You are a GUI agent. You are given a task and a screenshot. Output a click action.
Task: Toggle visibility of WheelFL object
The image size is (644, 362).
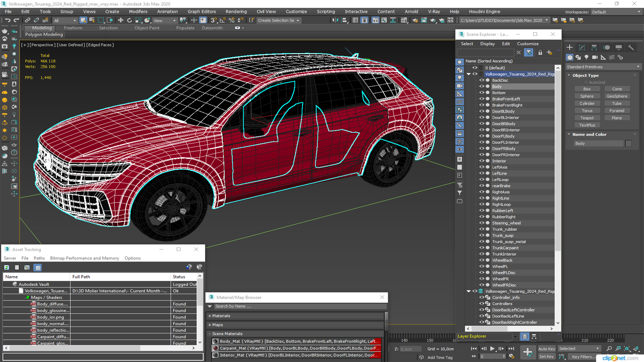click(x=482, y=266)
